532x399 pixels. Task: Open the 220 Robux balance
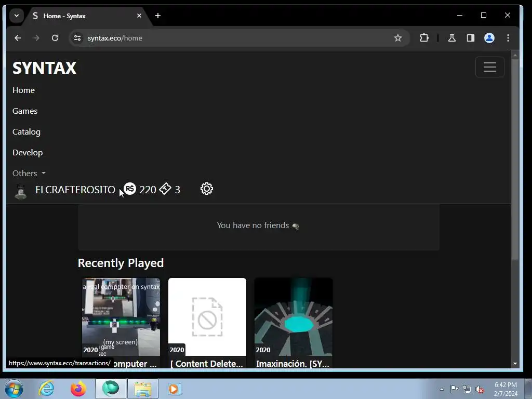click(x=148, y=190)
